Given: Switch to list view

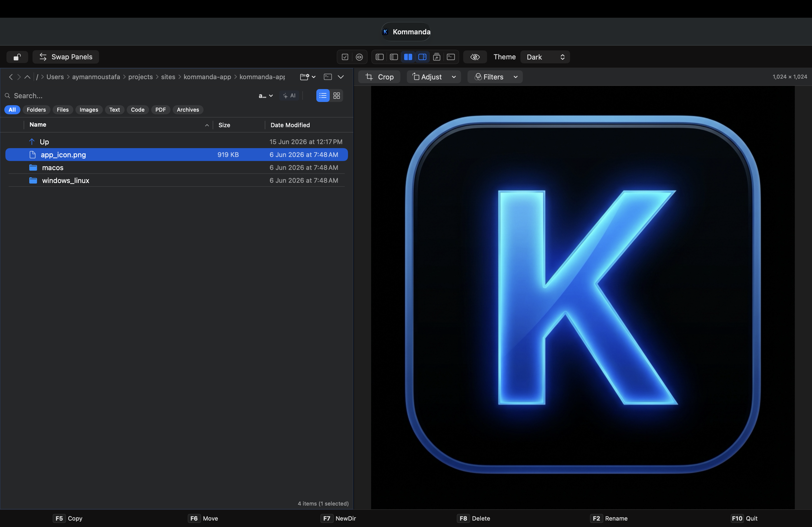Looking at the screenshot, I should [323, 96].
